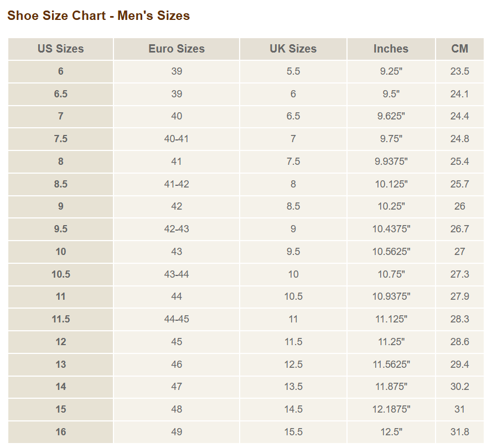Image resolution: width=492 pixels, height=448 pixels.
Task: Click US size 6 row label
Action: 61,71
